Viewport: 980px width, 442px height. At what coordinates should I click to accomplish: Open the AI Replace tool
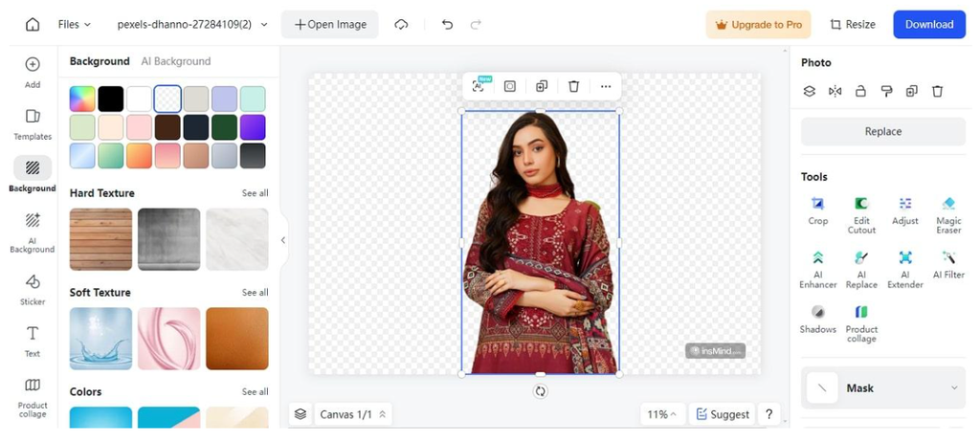861,270
